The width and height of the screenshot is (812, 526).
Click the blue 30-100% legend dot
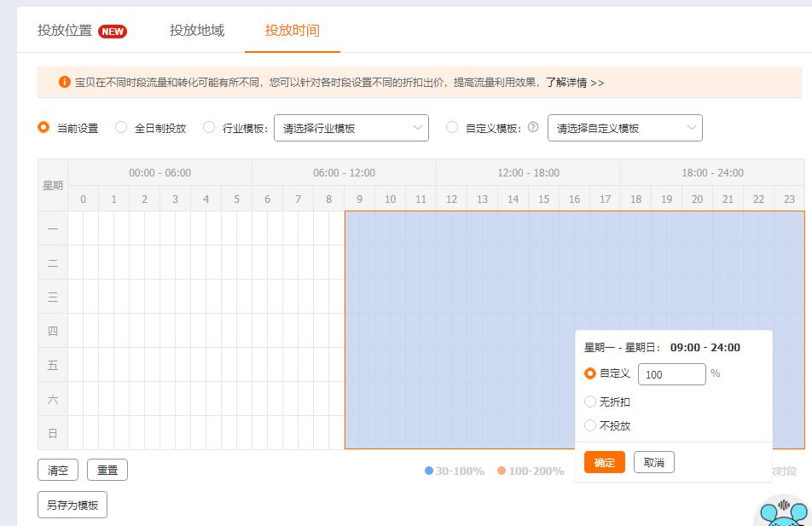(x=428, y=470)
